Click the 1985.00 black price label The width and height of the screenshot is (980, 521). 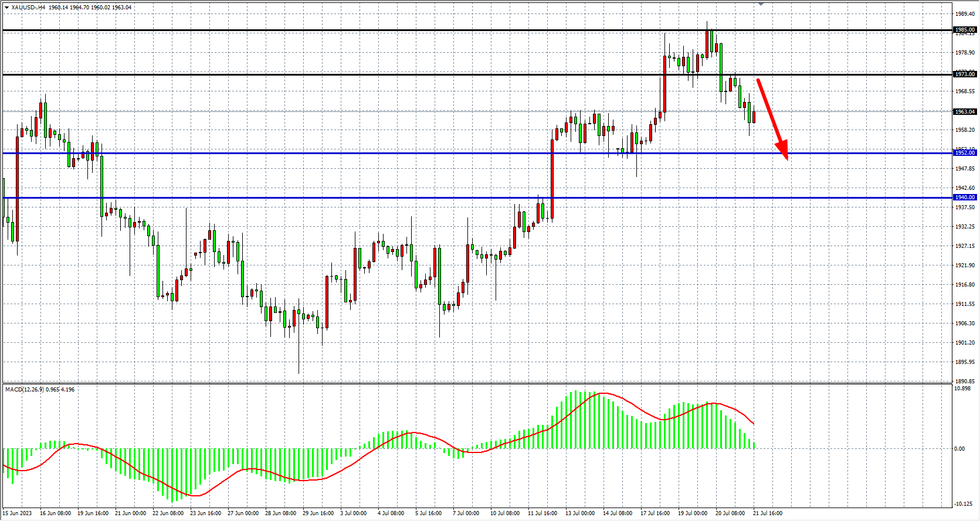[965, 30]
